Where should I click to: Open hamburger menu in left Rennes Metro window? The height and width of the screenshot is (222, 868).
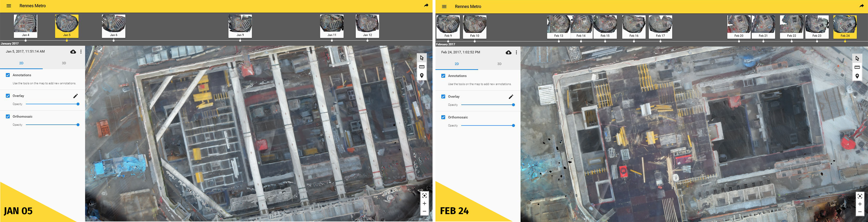9,6
